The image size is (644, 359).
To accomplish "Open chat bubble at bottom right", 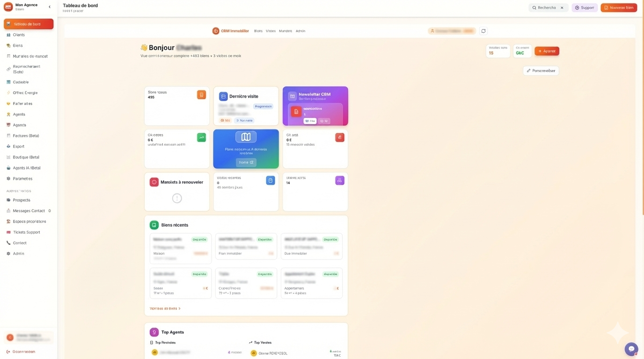I will [631, 349].
